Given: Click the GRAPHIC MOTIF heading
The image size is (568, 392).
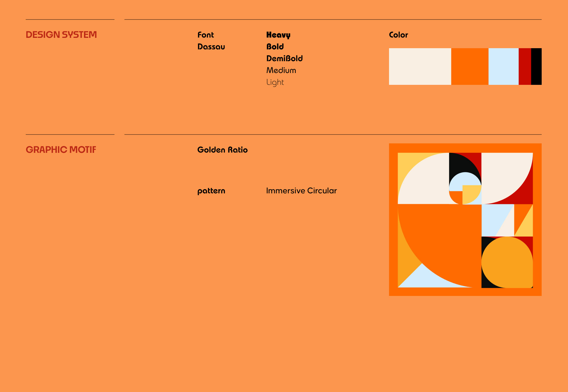Looking at the screenshot, I should tap(61, 150).
